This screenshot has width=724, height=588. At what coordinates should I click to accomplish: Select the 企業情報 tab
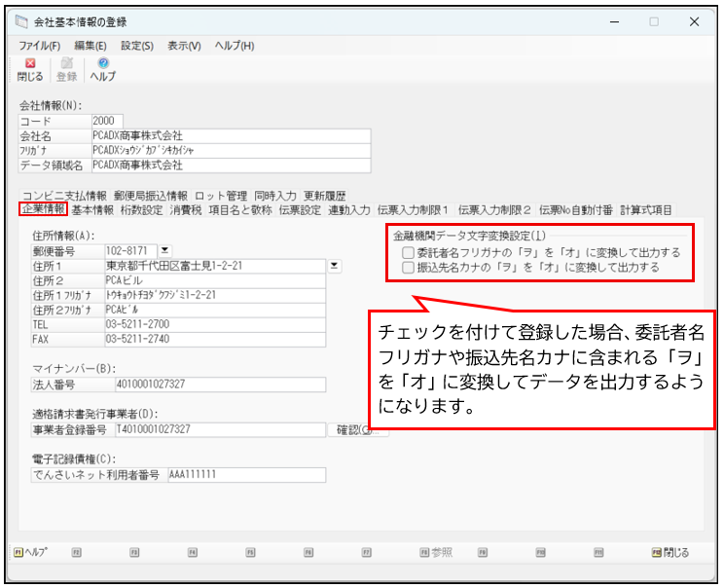44,209
